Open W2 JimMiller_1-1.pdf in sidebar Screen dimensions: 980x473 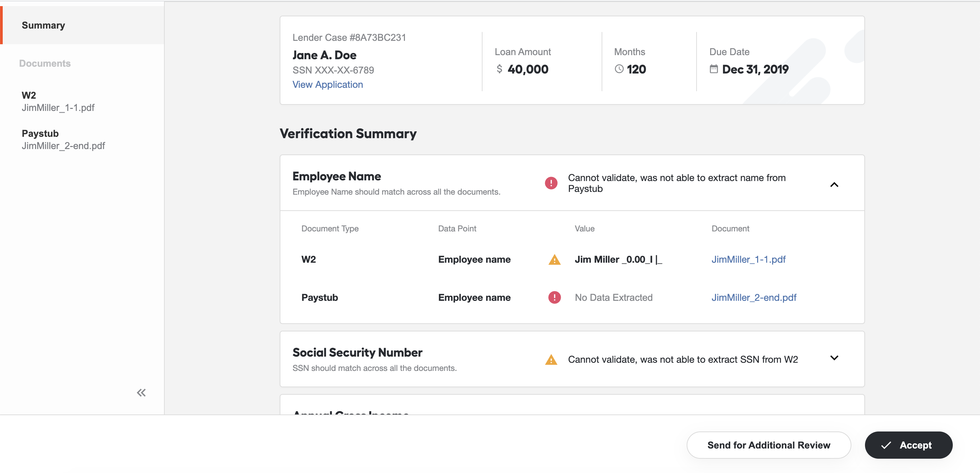58,101
